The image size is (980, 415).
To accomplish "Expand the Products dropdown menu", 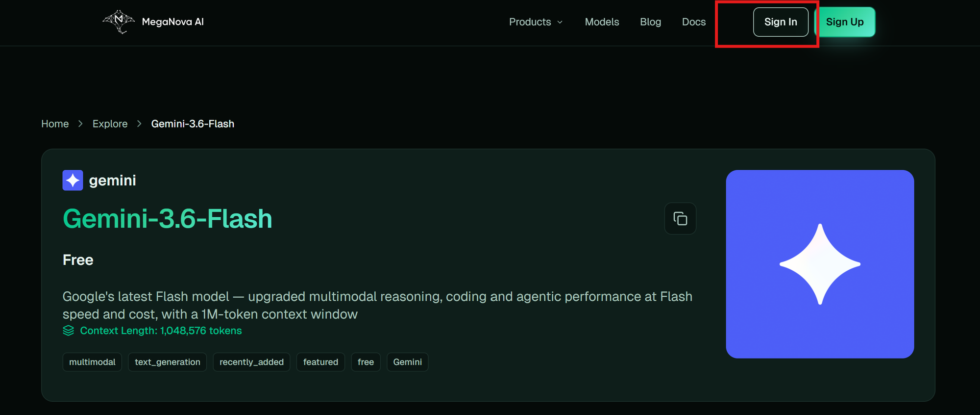I will [x=536, y=22].
